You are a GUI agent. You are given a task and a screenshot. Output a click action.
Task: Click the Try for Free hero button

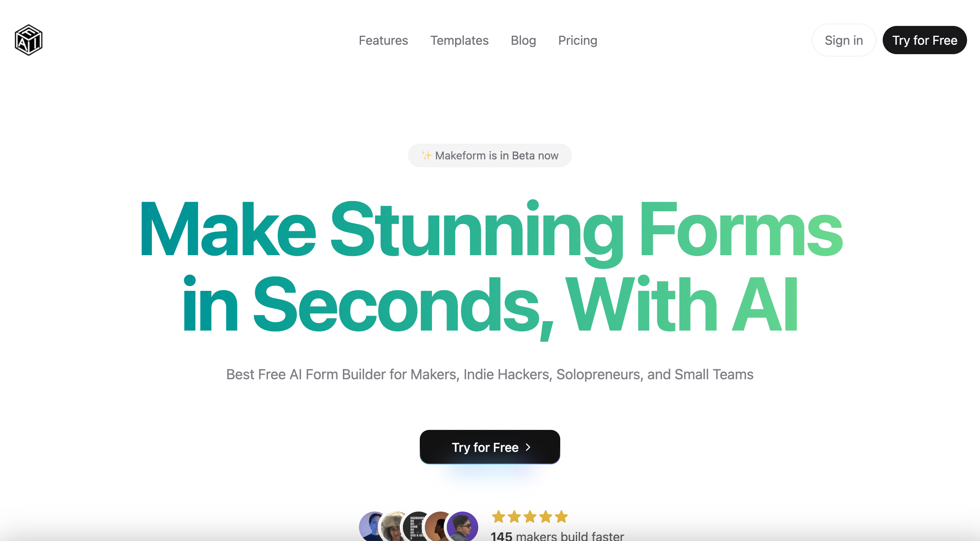click(489, 447)
